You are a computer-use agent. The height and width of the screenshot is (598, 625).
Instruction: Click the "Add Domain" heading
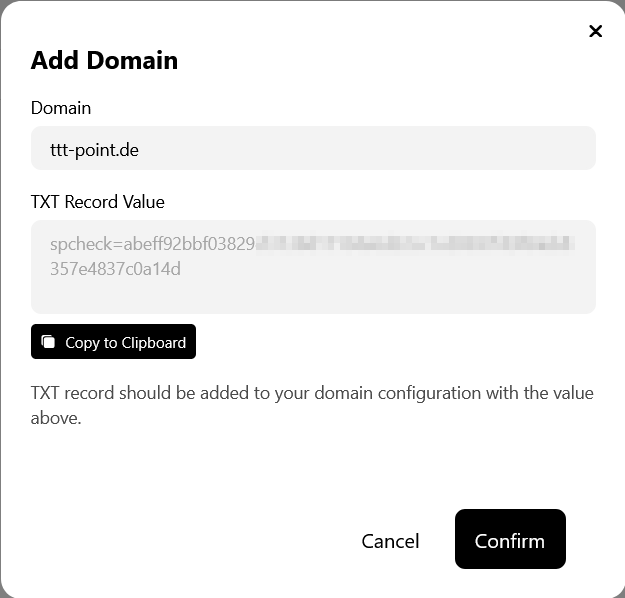coord(104,60)
